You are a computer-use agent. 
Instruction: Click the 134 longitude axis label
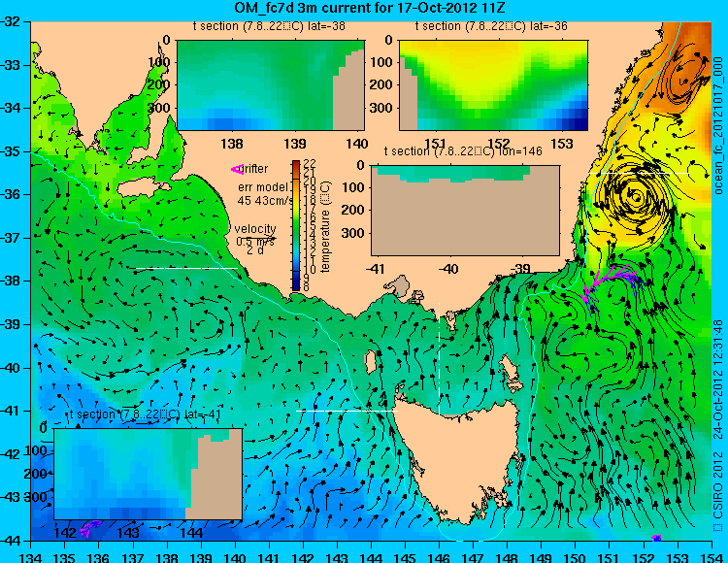[x=31, y=556]
